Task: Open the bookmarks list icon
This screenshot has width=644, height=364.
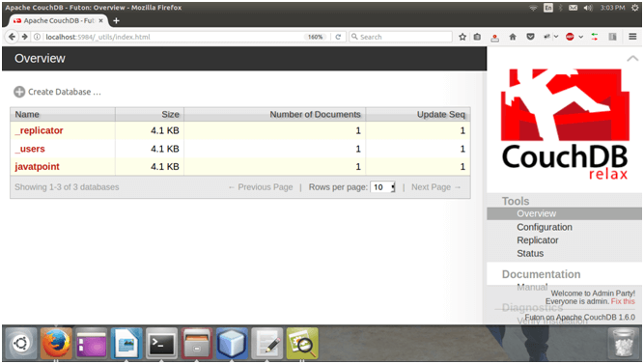Action: [477, 37]
